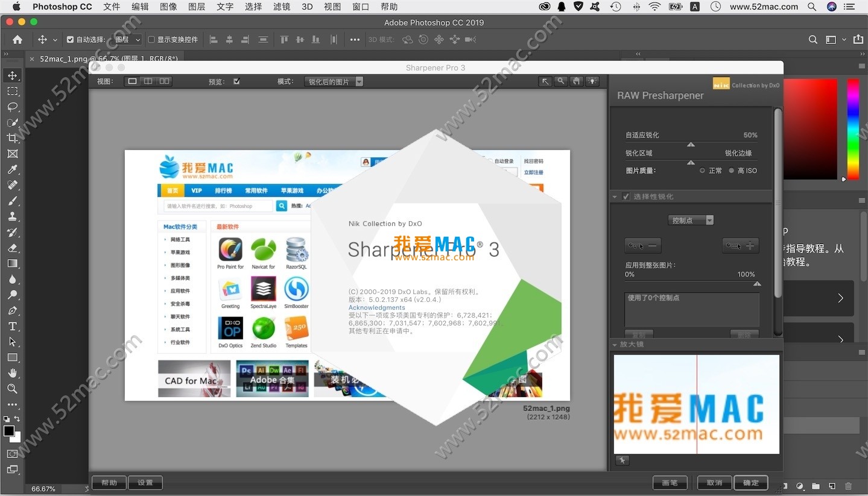Open the Acknowledgments link
868x496 pixels.
pyautogui.click(x=377, y=307)
